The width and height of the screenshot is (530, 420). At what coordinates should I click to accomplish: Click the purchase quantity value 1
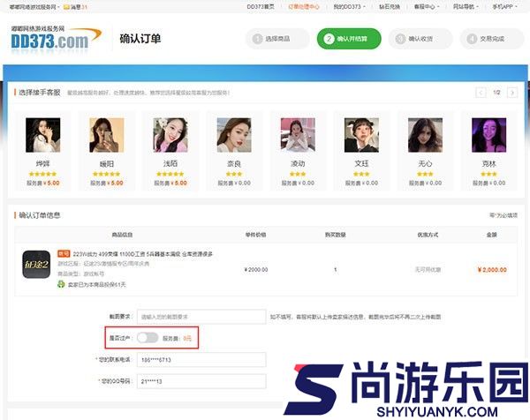point(336,269)
